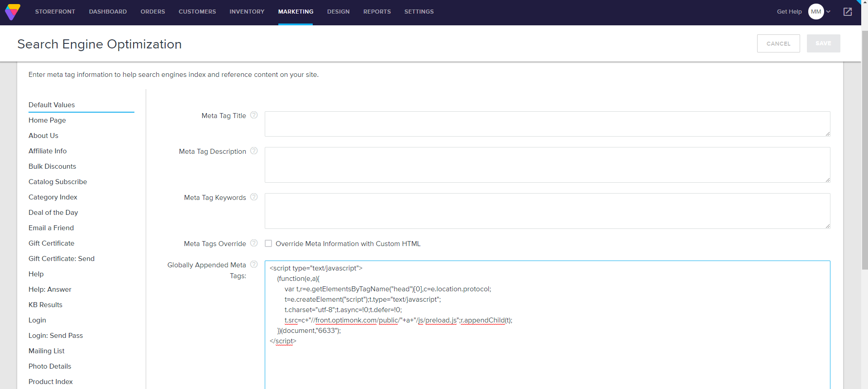Open the external storefront link icon
The width and height of the screenshot is (868, 389).
(x=848, y=12)
